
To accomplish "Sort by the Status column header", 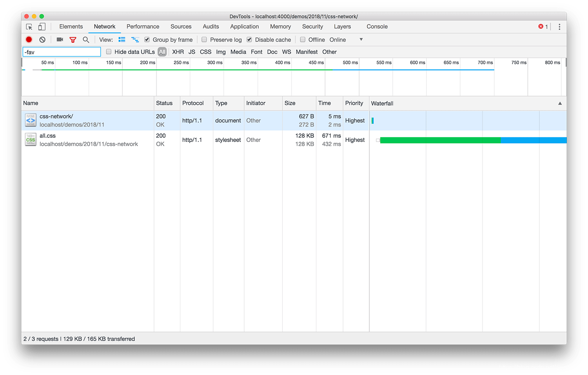I will [167, 103].
